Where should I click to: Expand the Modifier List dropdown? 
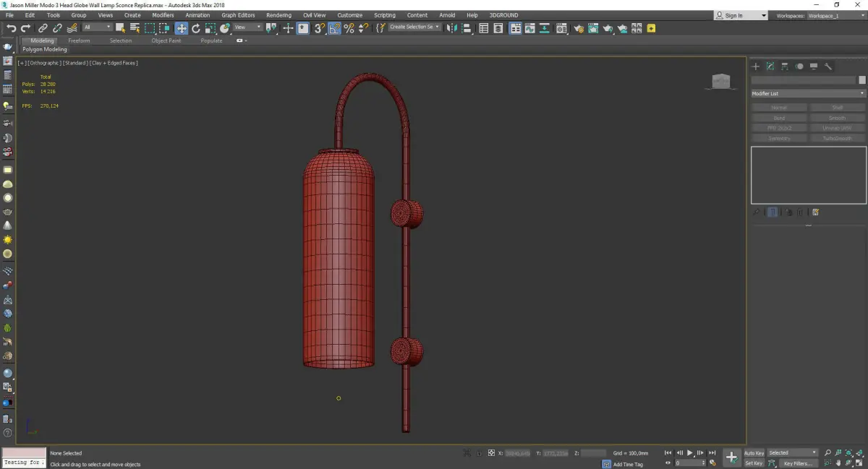coord(808,94)
